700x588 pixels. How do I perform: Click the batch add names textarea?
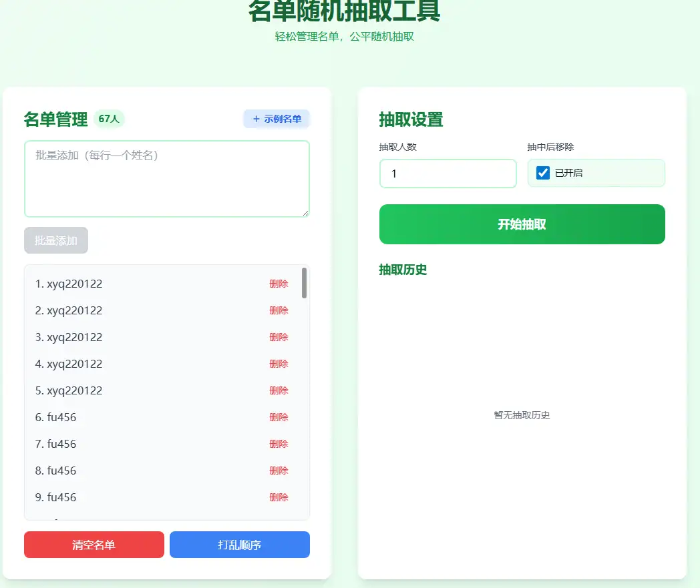coord(166,178)
